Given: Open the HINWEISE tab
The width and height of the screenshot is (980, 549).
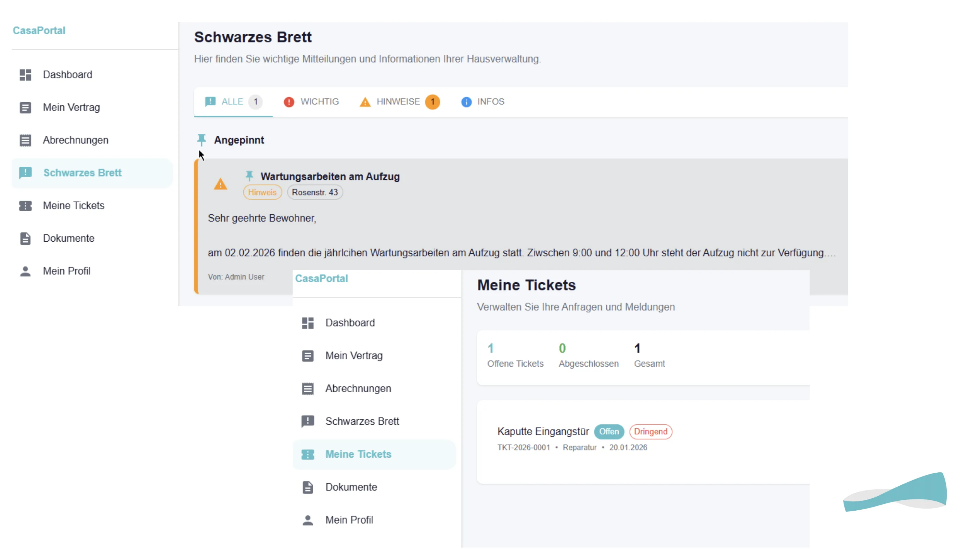Looking at the screenshot, I should [x=398, y=102].
